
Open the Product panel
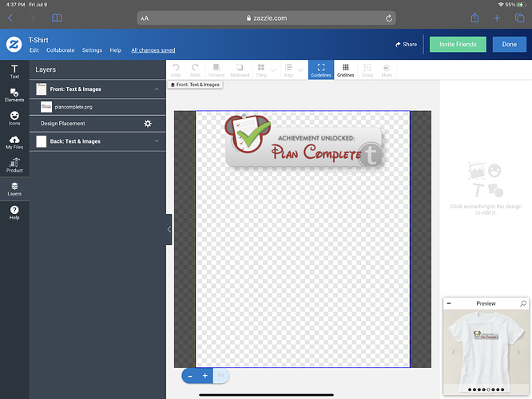[x=14, y=165]
